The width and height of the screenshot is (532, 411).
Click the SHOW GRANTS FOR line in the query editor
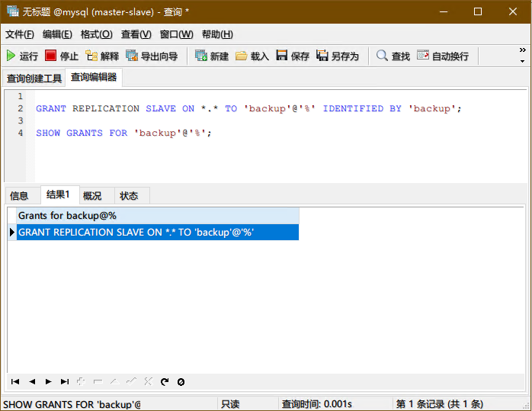pos(123,133)
